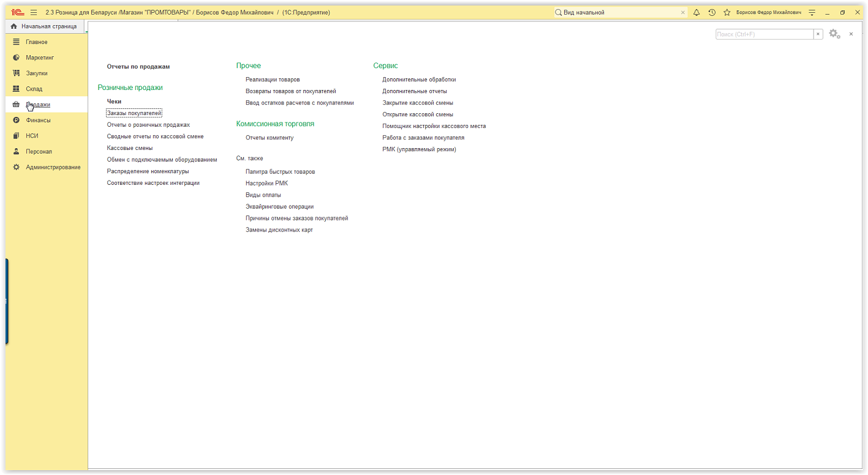Open notifications bell icon
The height and width of the screenshot is (475, 868).
tap(696, 12)
